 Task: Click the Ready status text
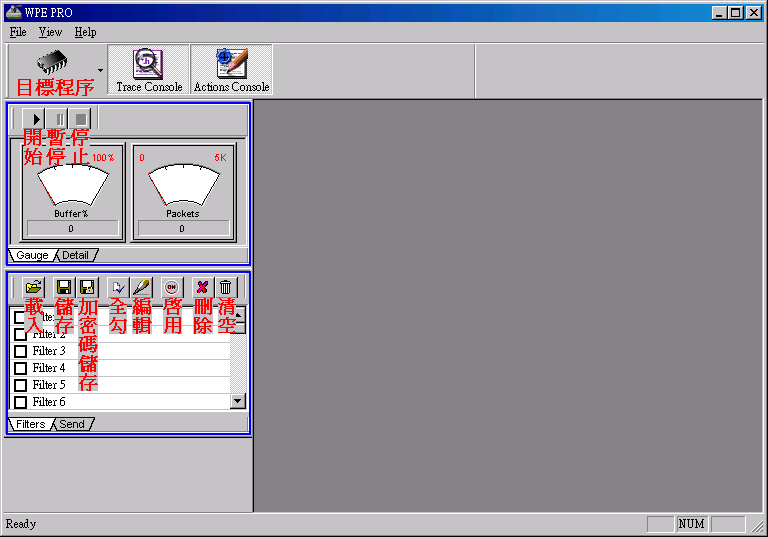click(x=21, y=524)
